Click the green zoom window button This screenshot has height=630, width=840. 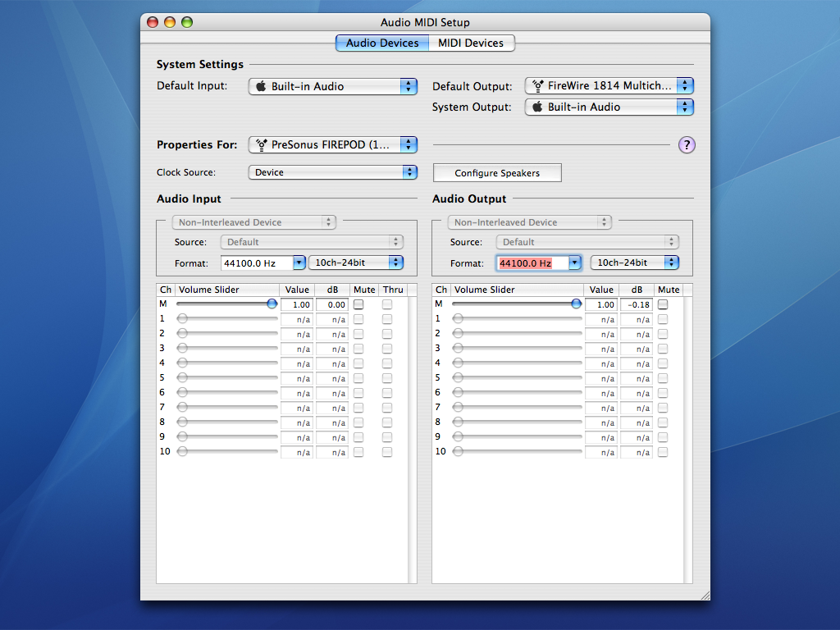187,22
